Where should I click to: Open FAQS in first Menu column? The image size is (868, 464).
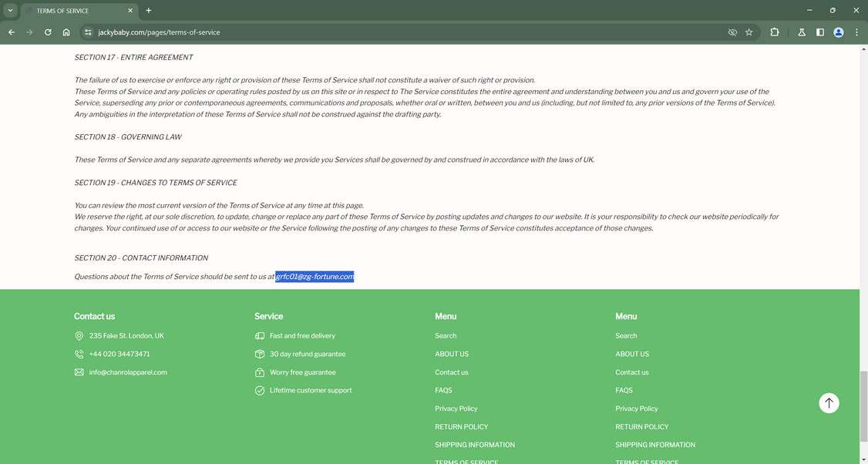click(x=443, y=390)
